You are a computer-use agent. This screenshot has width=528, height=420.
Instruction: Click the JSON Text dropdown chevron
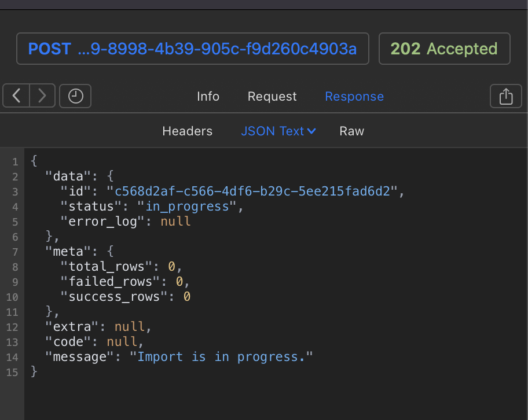coord(312,131)
